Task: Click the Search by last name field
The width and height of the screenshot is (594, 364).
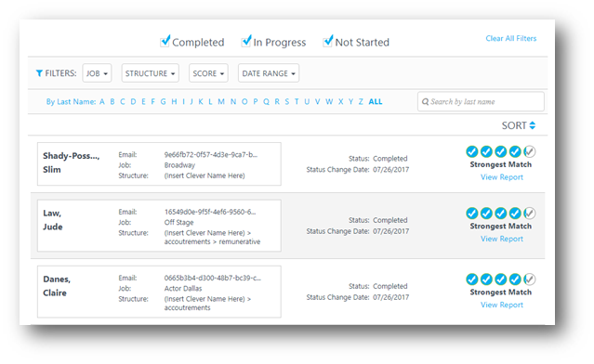Action: coord(481,101)
